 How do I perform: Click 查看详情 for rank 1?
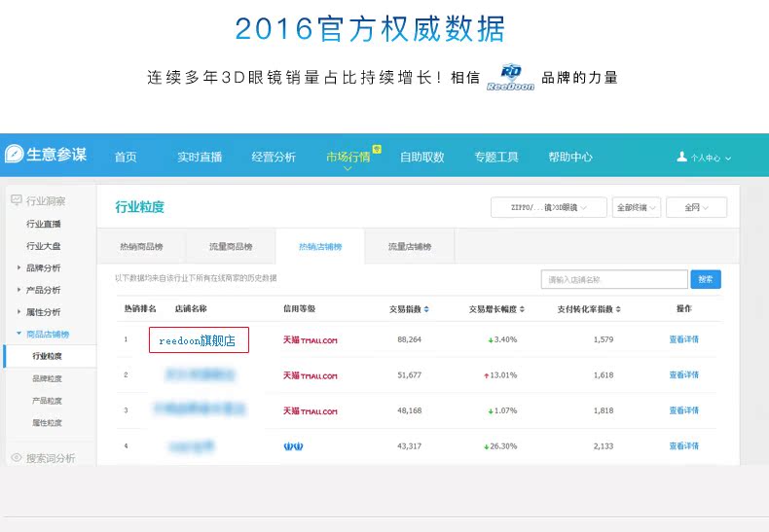(683, 339)
